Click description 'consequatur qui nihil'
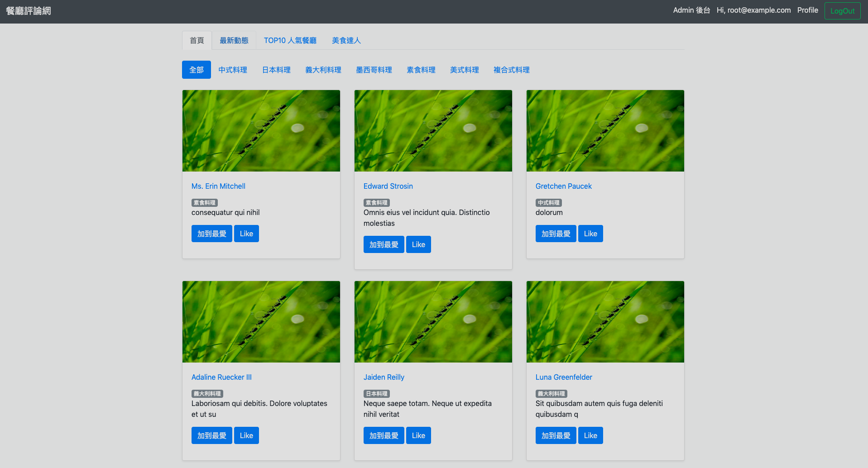 225,212
